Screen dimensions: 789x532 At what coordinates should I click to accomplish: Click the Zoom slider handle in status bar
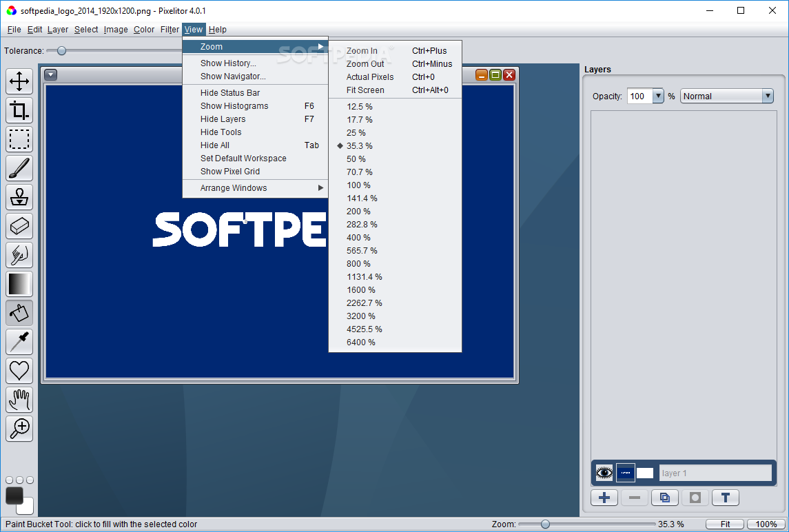[x=545, y=524]
